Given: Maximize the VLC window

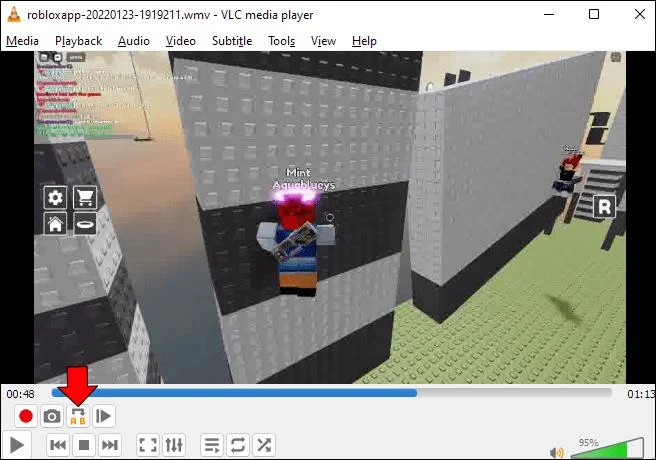Looking at the screenshot, I should tap(594, 14).
